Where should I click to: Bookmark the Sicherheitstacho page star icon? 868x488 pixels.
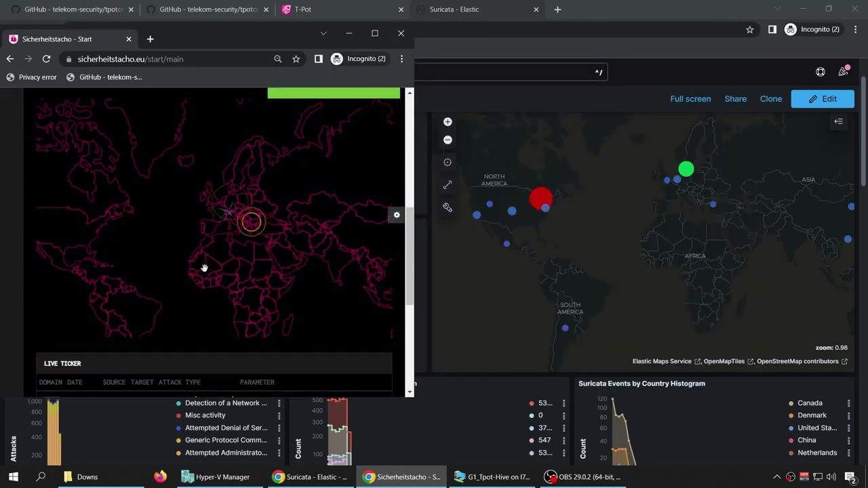pyautogui.click(x=296, y=59)
